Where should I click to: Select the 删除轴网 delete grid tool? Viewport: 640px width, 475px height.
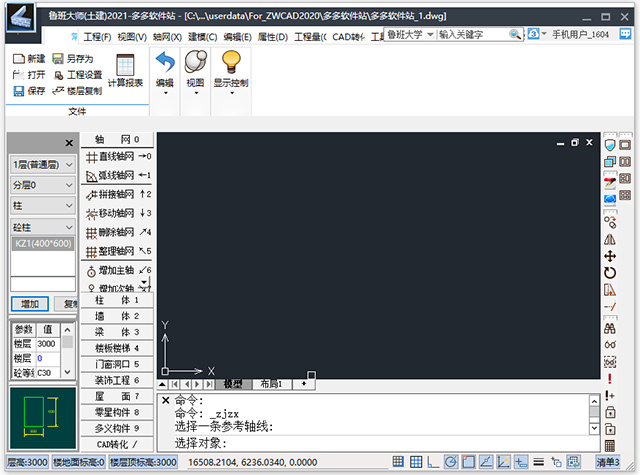117,232
